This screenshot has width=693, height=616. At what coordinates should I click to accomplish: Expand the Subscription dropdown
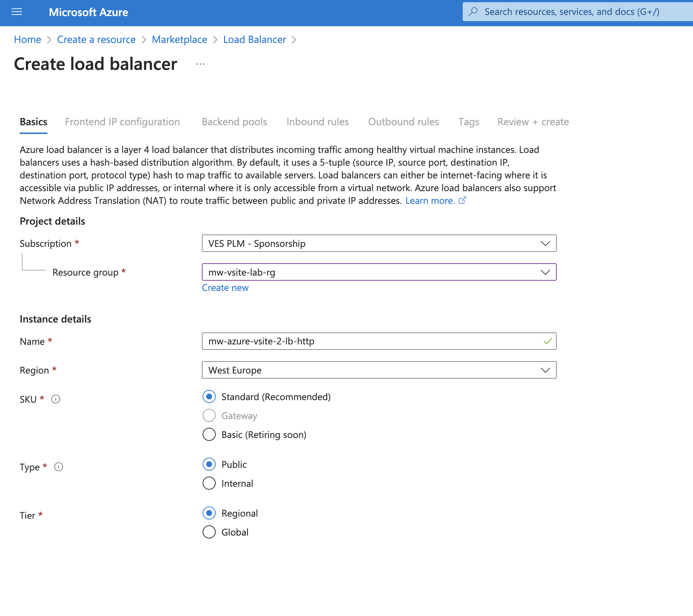click(379, 243)
